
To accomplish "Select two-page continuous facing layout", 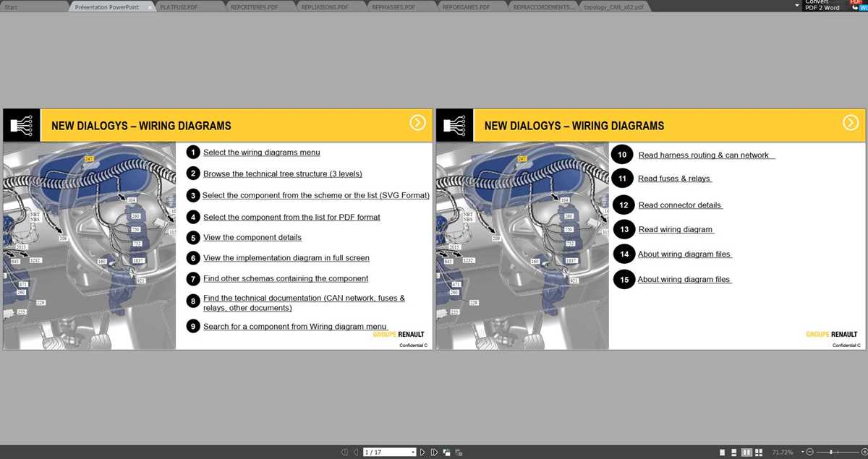I will click(x=759, y=452).
